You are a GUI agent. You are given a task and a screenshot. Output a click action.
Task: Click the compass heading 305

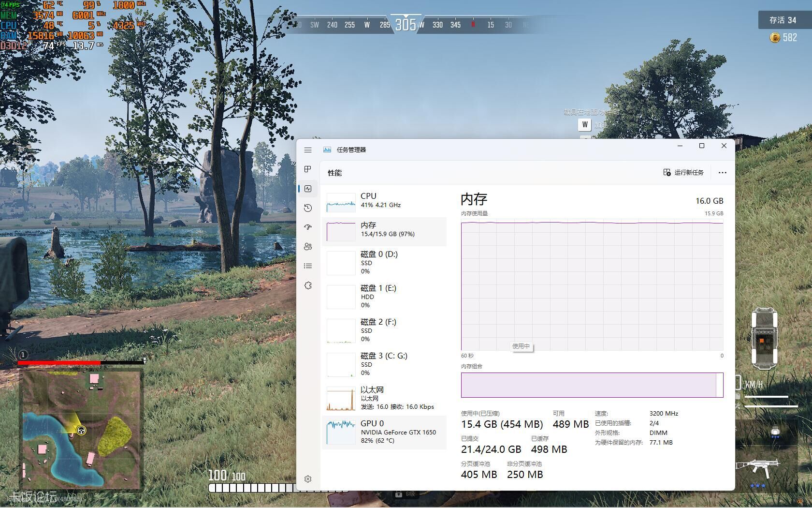coord(406,25)
